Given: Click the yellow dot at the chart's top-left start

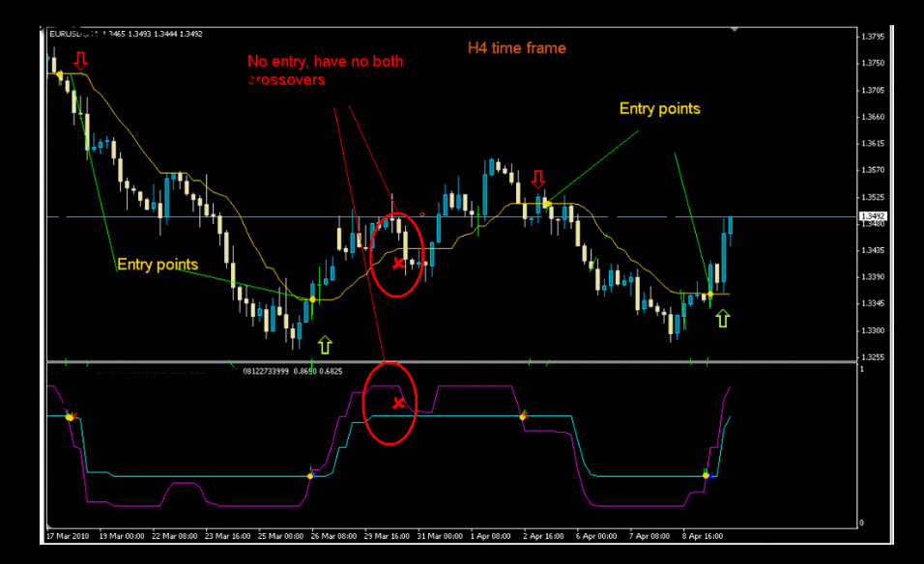Looking at the screenshot, I should 60,74.
